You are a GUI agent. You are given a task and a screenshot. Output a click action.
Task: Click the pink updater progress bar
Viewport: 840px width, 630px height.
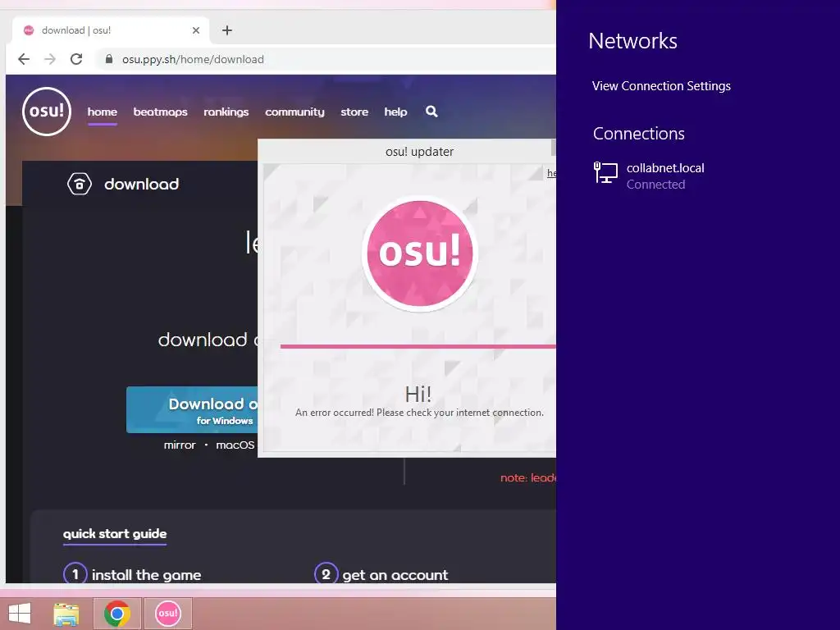[418, 347]
